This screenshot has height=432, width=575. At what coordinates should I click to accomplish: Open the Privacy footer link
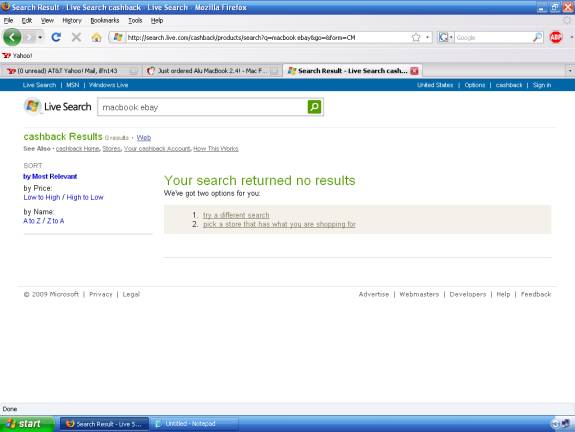click(101, 294)
